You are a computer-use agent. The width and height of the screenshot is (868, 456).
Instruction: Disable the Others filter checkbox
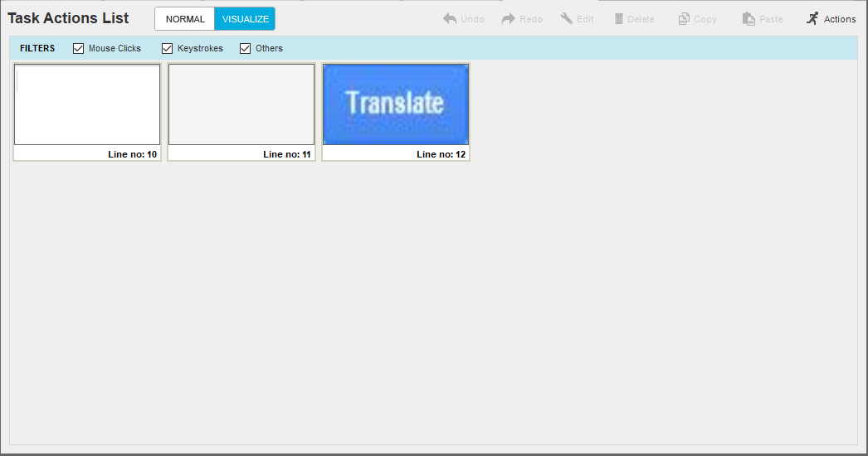click(246, 49)
